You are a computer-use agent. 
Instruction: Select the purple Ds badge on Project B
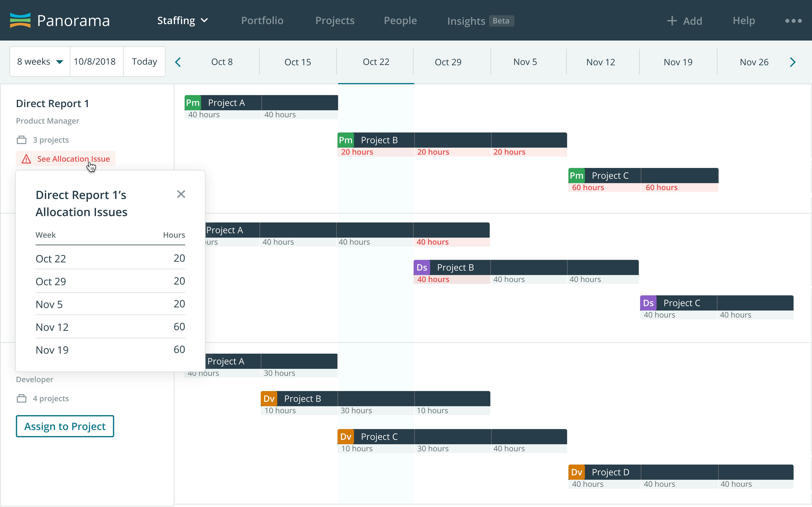coord(422,267)
